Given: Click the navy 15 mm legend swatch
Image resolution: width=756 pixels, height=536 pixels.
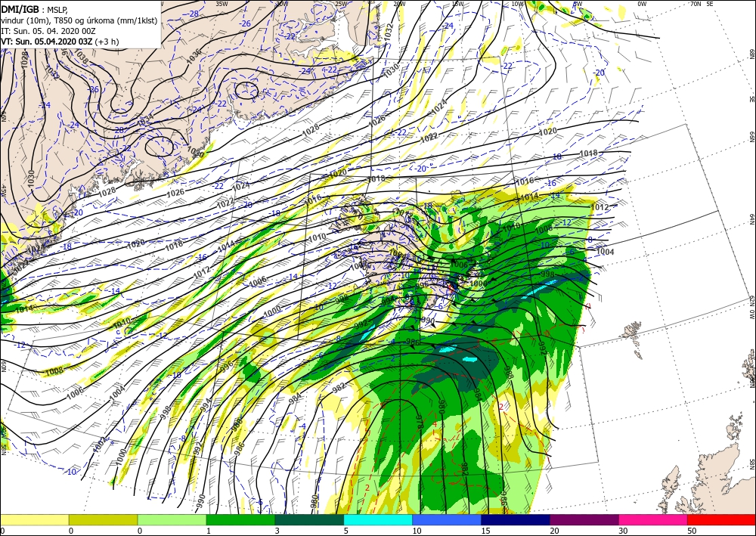Looking at the screenshot, I should click(x=516, y=519).
